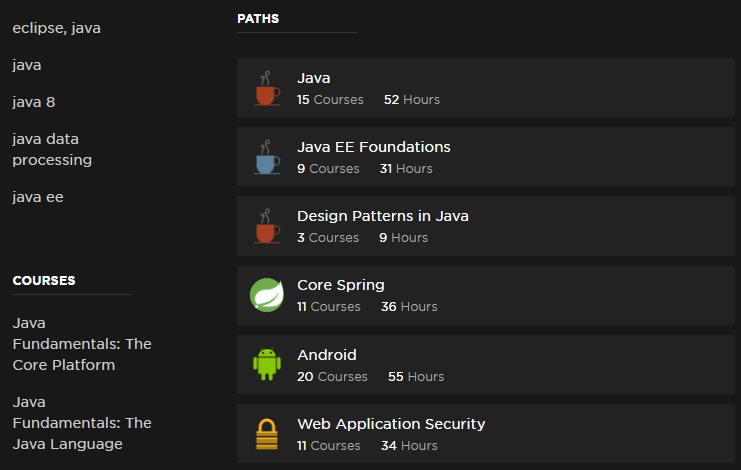Open the Java EE Foundations path
Screen dimensions: 741x470
point(374,147)
